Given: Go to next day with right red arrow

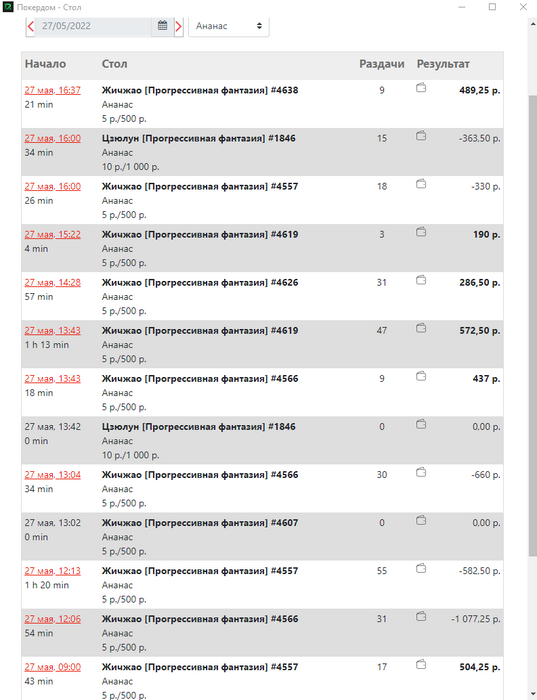Looking at the screenshot, I should click(179, 26).
